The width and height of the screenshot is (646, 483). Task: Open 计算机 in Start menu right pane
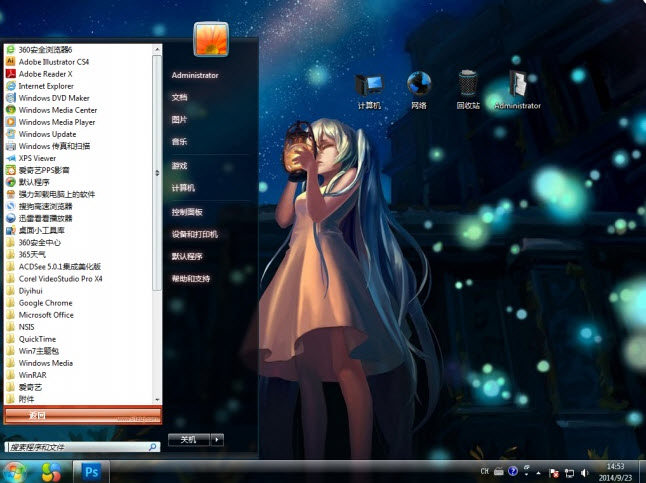(183, 188)
